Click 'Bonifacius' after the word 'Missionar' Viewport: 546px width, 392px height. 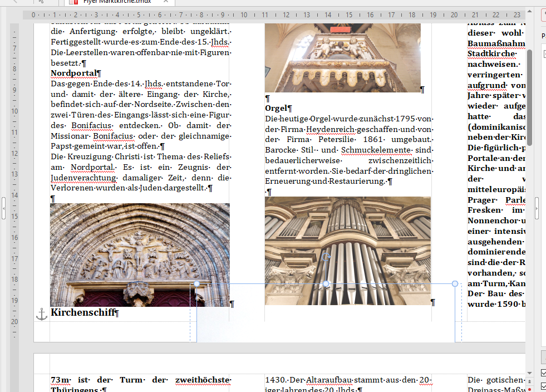coord(114,136)
